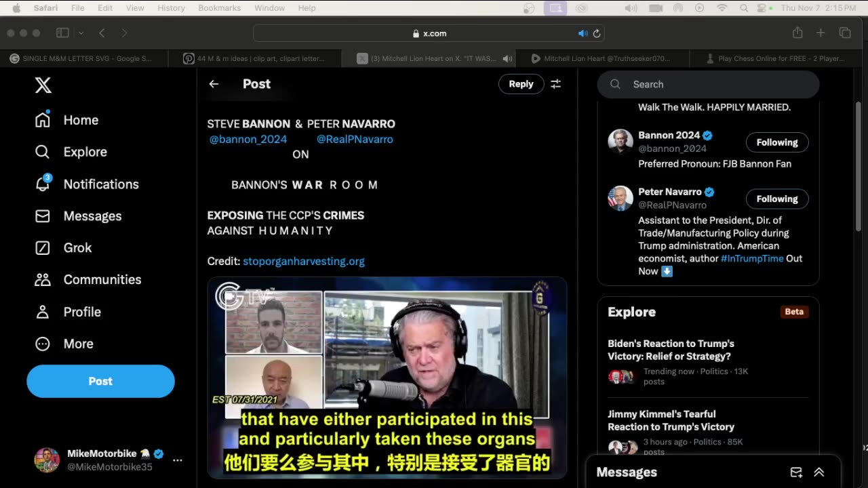Open MikeMotorbike account avatar

[x=47, y=460]
